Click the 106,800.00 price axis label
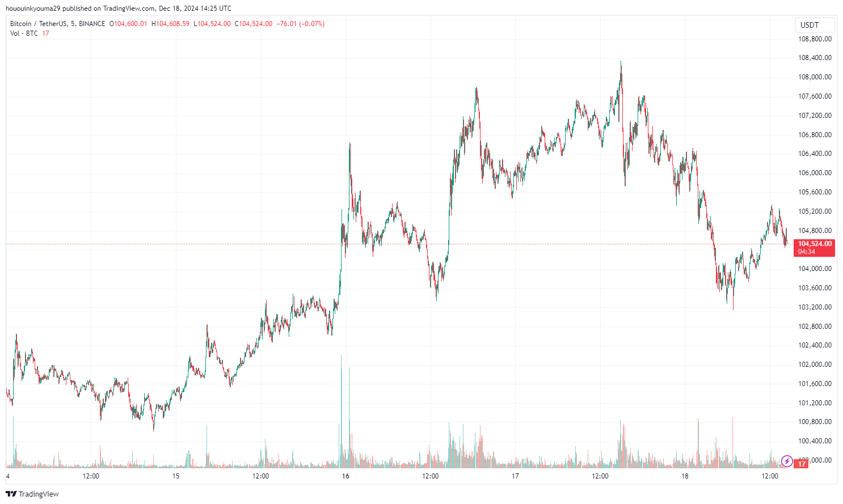 (815, 135)
